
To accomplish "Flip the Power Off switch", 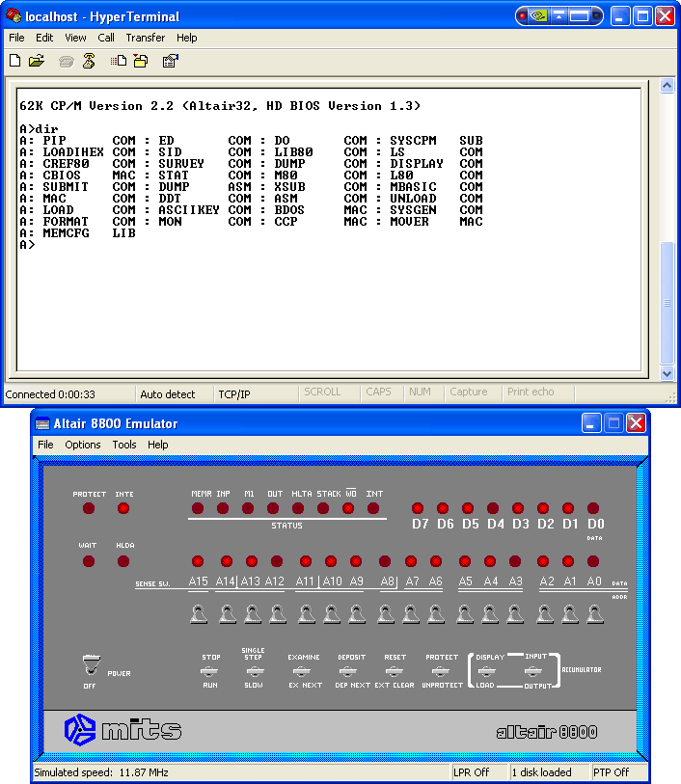I will pos(91,664).
